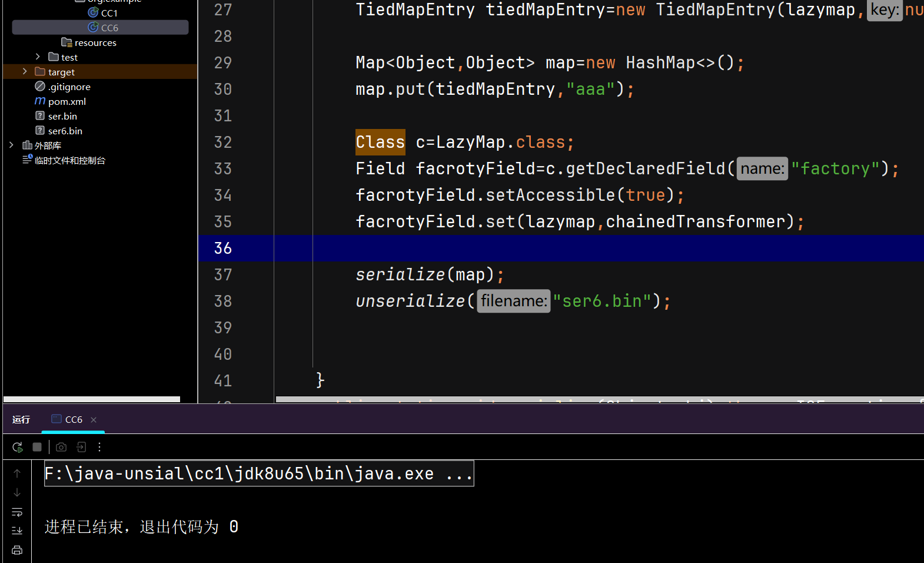Expand the test folder
The image size is (924, 563).
coord(38,57)
